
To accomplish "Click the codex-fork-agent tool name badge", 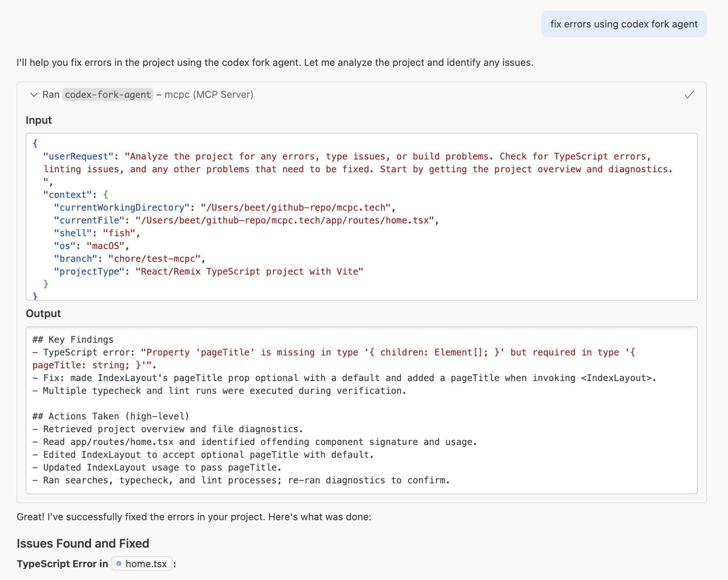I will [108, 94].
